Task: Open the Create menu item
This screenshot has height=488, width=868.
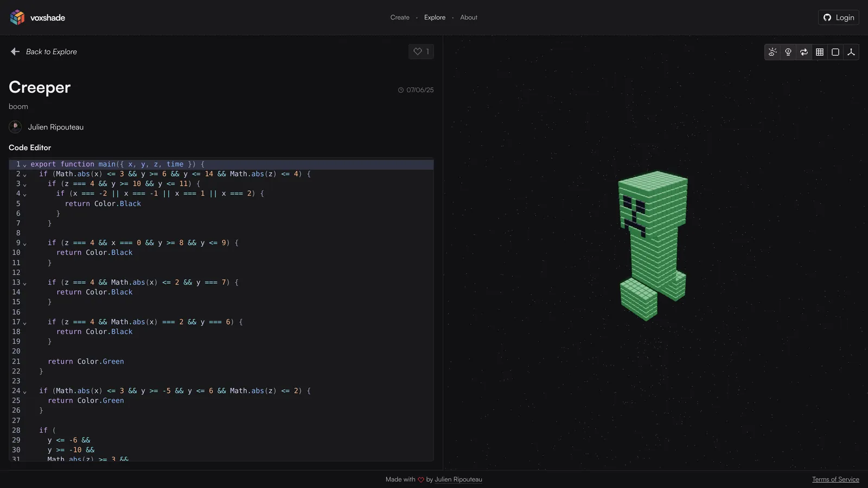Action: [x=400, y=17]
